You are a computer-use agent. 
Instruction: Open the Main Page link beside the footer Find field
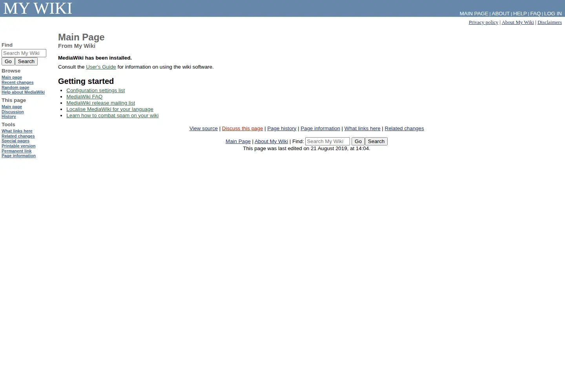238,142
